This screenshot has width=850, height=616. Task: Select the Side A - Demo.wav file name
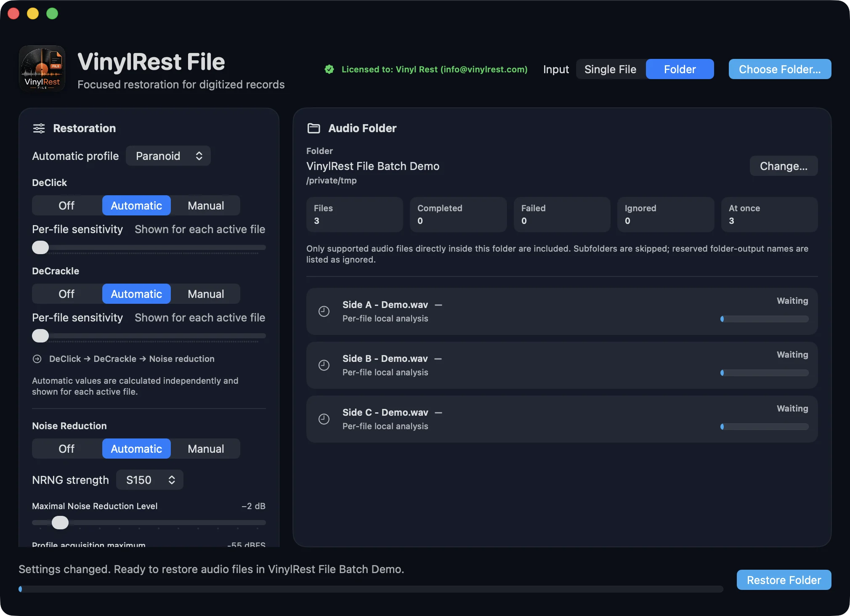(385, 305)
